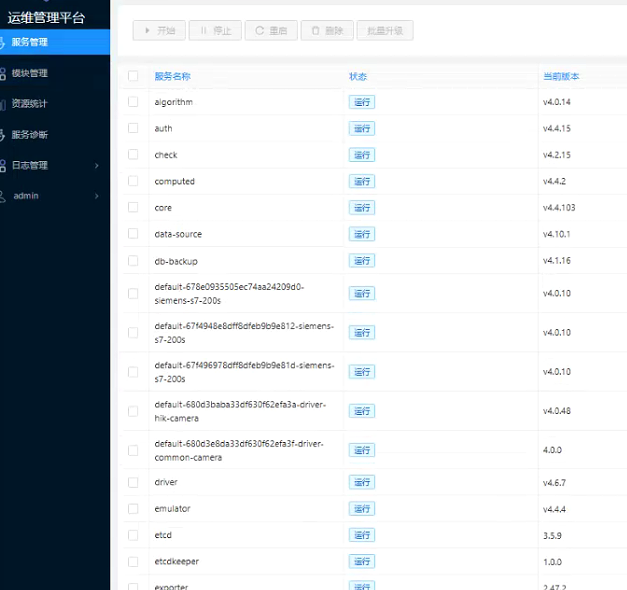Viewport: 627px width, 590px height.
Task: Click the core service name
Action: 163,208
